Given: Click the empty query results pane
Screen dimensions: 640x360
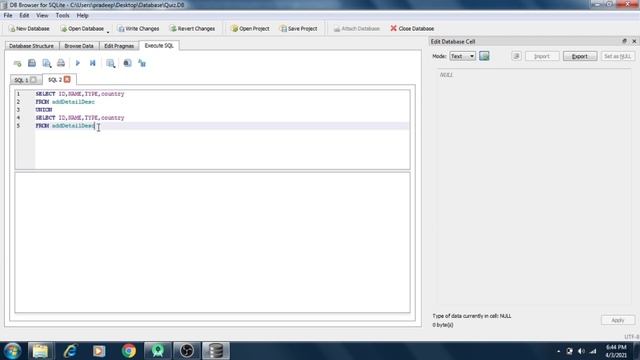Looking at the screenshot, I should point(212,242).
